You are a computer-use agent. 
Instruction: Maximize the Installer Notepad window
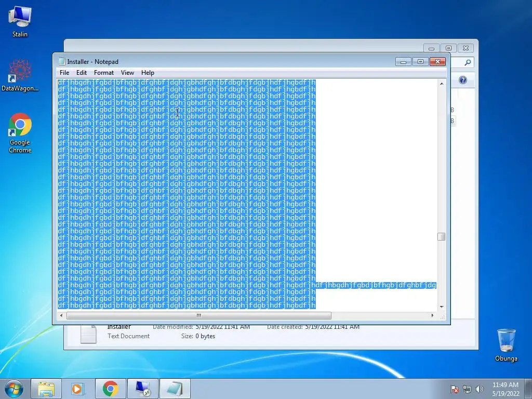click(420, 62)
